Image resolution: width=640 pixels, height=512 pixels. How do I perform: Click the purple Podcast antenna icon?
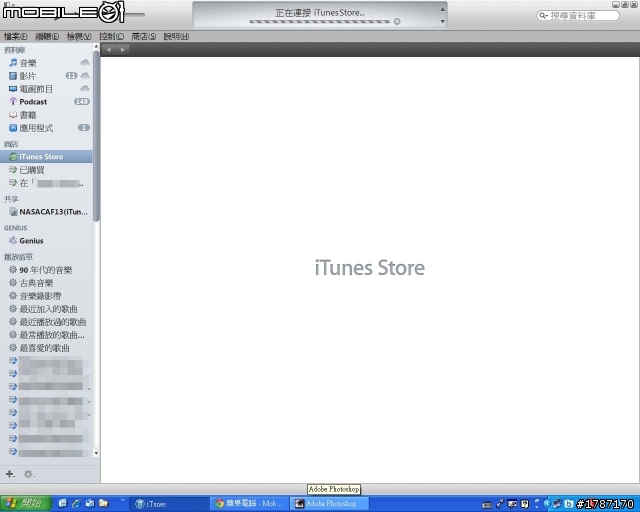click(13, 102)
